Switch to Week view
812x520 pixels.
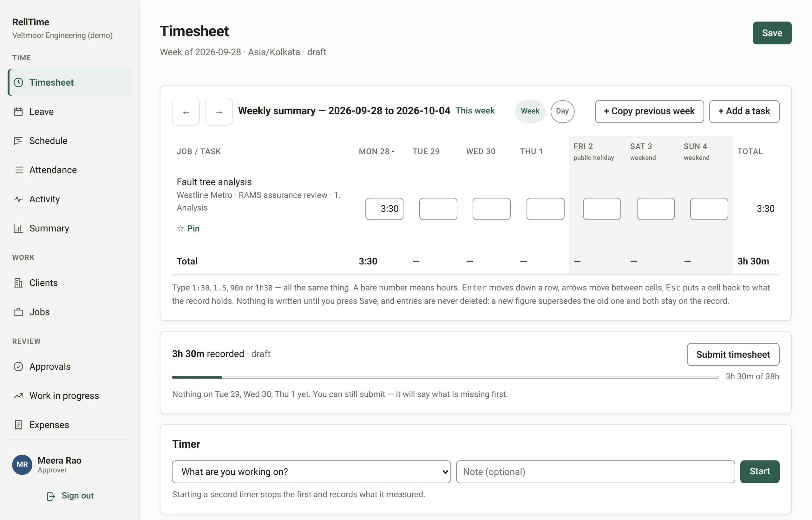click(530, 111)
